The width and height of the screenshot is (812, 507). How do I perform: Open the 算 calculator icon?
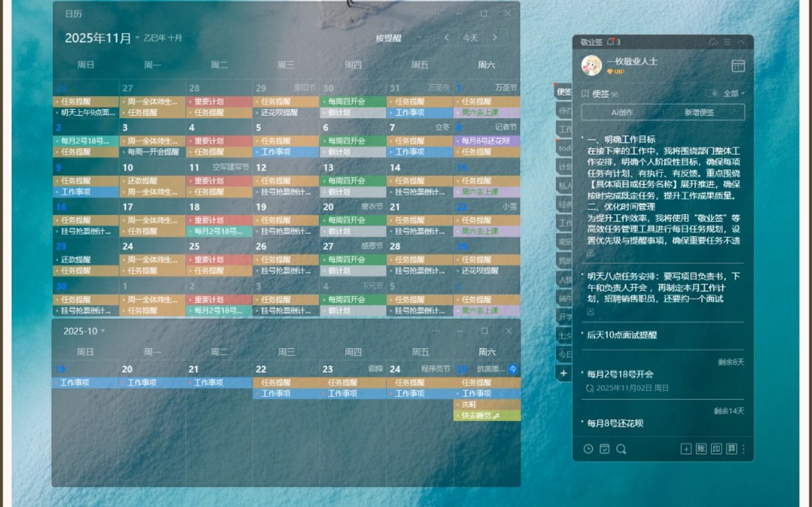click(x=732, y=449)
